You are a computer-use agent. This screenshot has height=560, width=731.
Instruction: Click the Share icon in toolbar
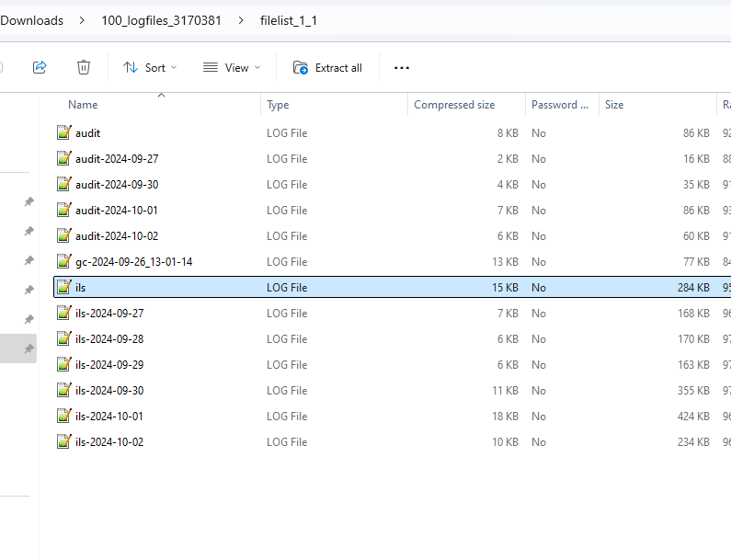click(x=40, y=67)
